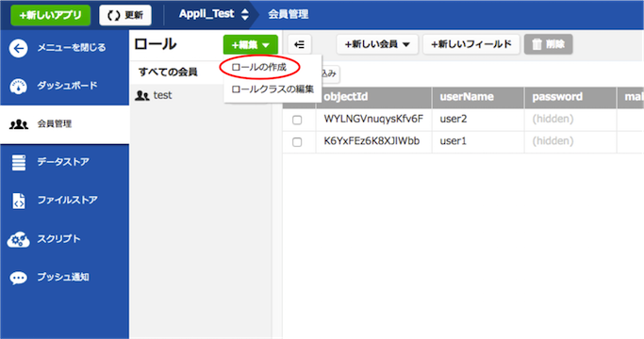Click the 更新 refresh button

pos(125,15)
